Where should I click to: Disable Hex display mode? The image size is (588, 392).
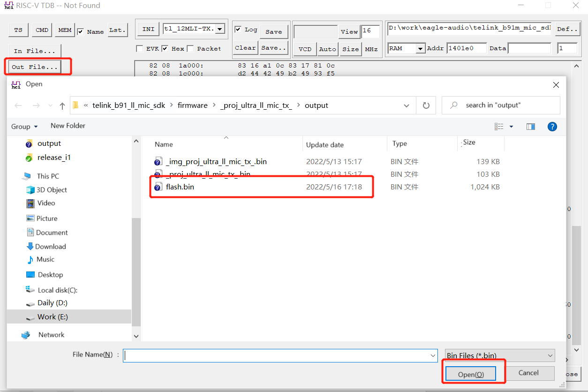pos(165,48)
